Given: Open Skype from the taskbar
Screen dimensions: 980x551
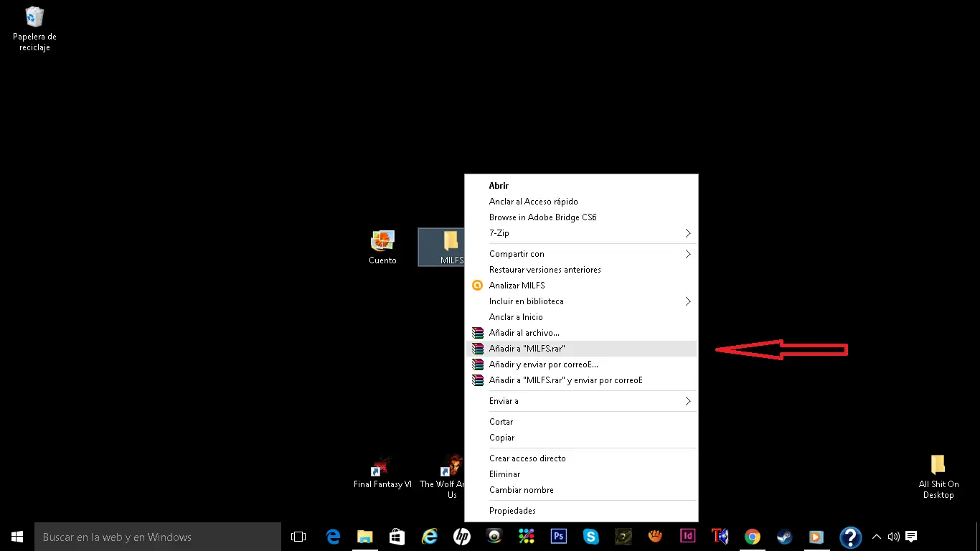Looking at the screenshot, I should [x=590, y=536].
